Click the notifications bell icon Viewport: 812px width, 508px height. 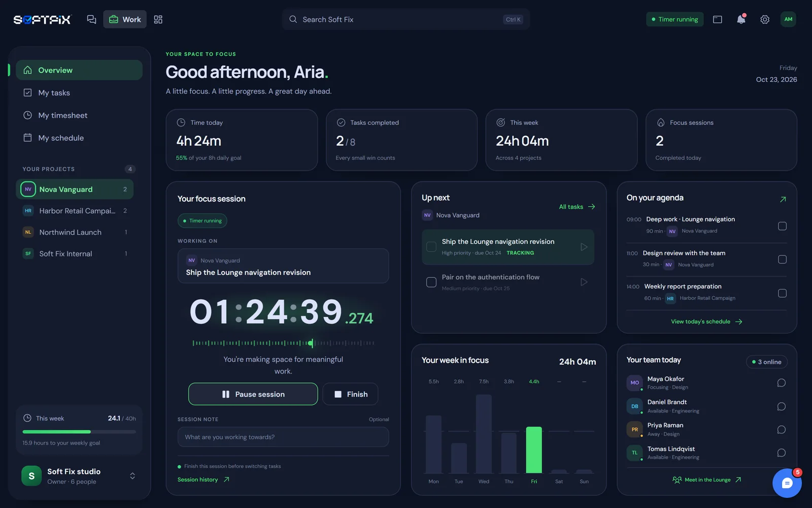point(741,19)
